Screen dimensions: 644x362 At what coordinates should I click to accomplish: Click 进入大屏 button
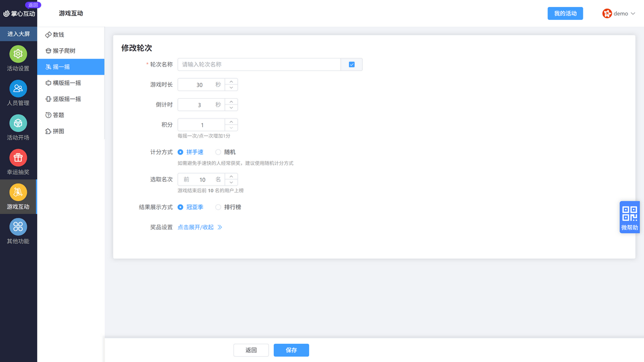18,34
